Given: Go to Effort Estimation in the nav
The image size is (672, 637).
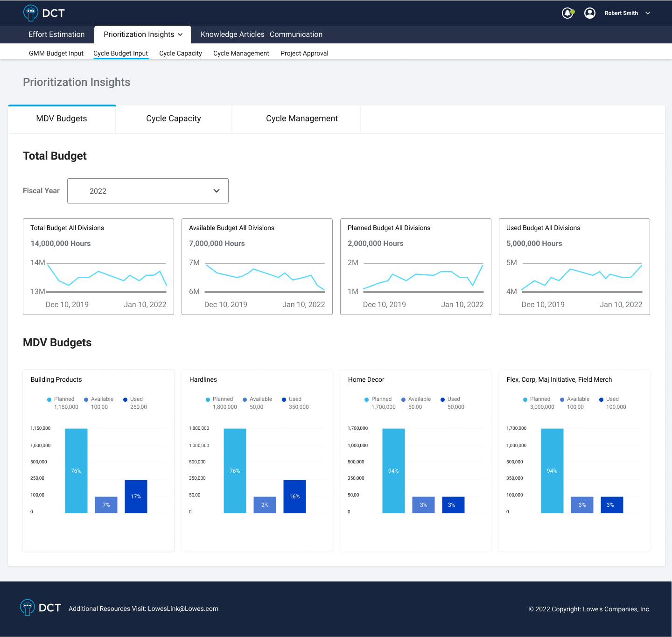Looking at the screenshot, I should pos(56,35).
